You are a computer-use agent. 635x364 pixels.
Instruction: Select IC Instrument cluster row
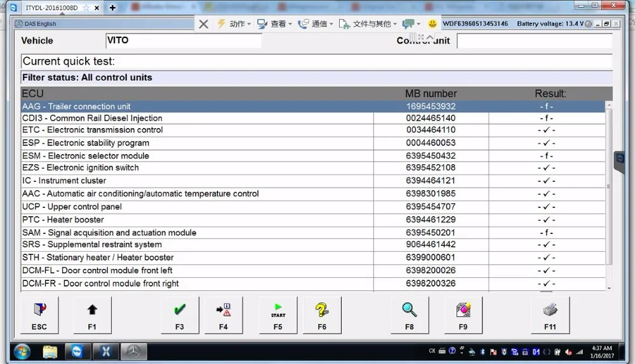tap(313, 180)
